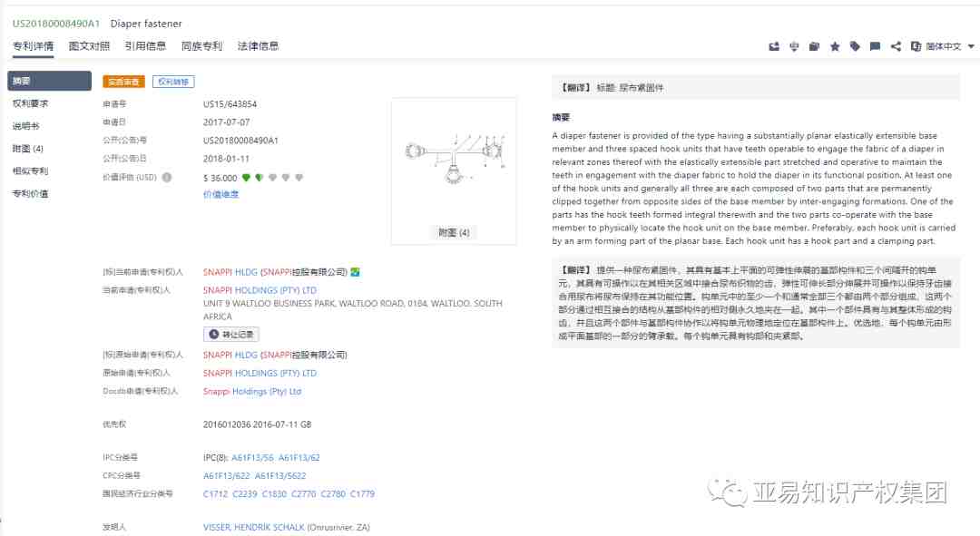Click the email send icon in toolbar
Screen dimensions: 980x536
pos(774,46)
